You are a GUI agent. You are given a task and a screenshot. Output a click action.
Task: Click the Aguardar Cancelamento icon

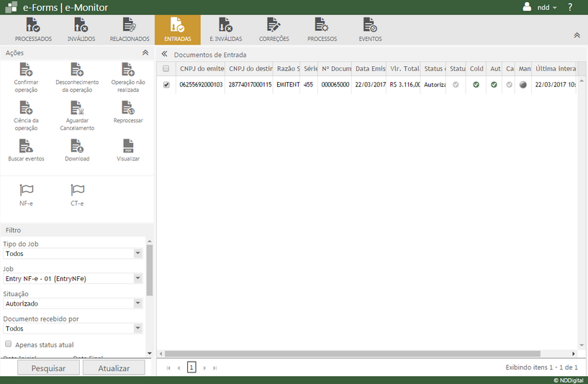coord(77,108)
